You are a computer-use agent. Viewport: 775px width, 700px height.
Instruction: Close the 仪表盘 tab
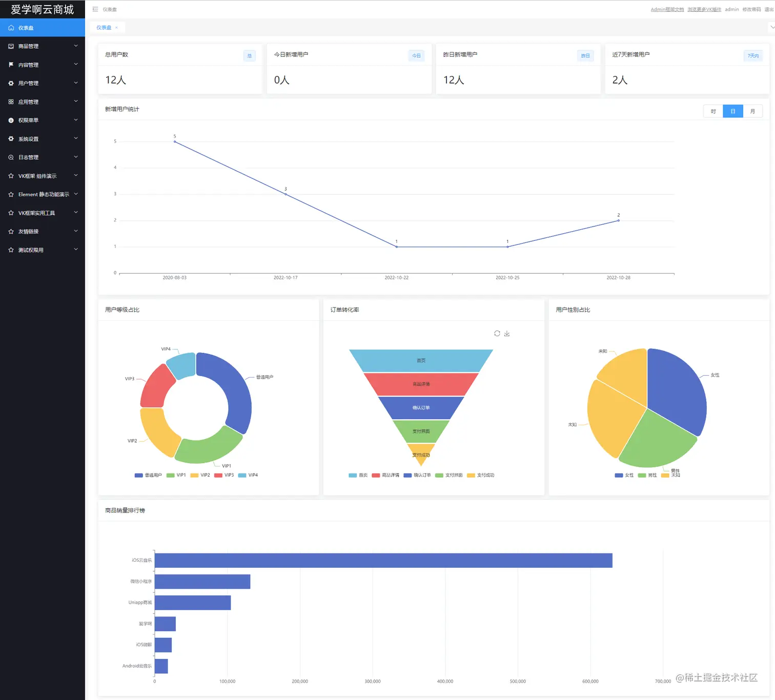point(116,28)
